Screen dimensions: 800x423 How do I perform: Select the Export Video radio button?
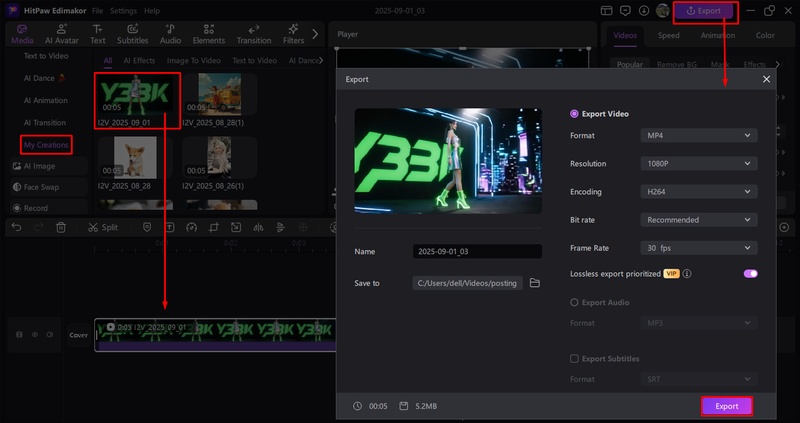(x=574, y=114)
